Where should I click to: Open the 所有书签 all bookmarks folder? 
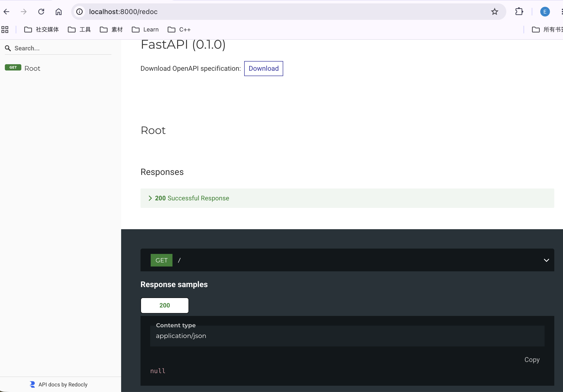point(547,29)
